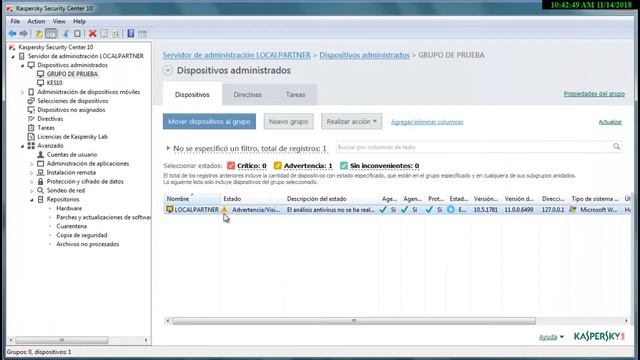The width and height of the screenshot is (640, 360).
Task: Open the File menu
Action: (x=15, y=21)
